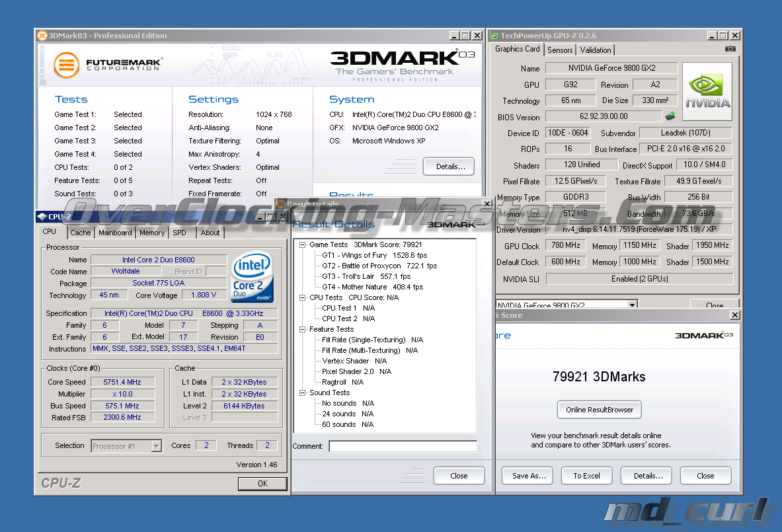Select GT3 - Troll's Lair result row
Viewport: 782px width, 532px height.
point(367,276)
